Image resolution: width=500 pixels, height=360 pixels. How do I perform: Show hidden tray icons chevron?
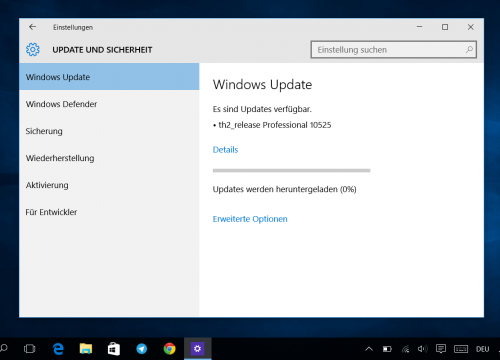click(x=369, y=349)
